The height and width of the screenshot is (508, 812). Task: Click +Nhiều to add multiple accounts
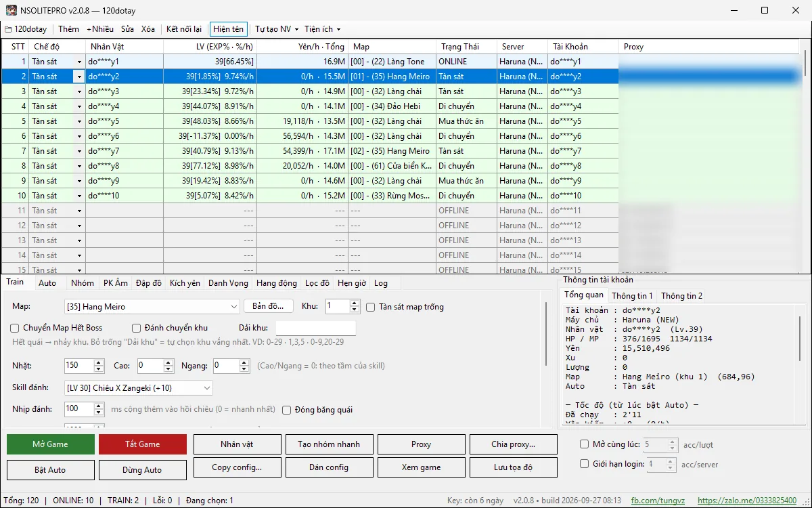pos(100,29)
